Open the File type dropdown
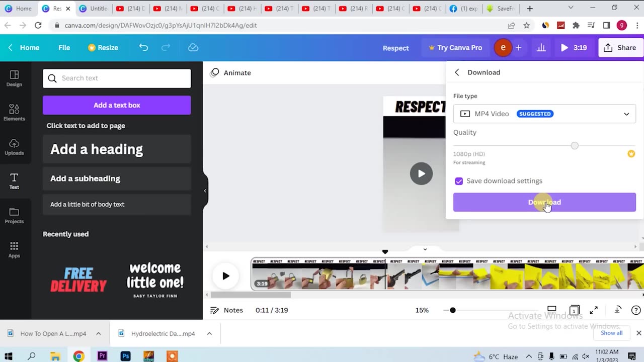The width and height of the screenshot is (644, 362). tap(544, 114)
